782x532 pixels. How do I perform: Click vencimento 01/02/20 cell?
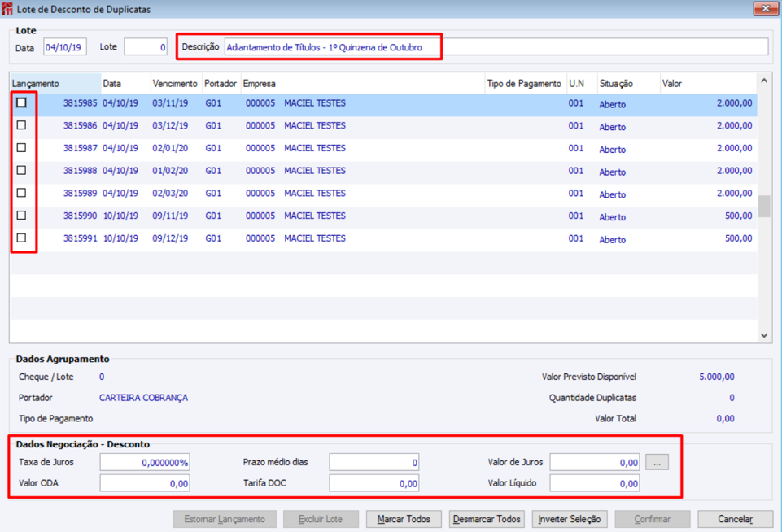(x=170, y=171)
